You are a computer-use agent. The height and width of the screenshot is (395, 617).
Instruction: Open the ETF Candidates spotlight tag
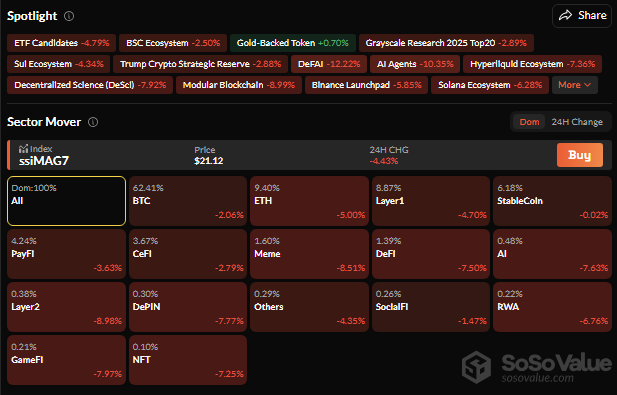tap(61, 43)
